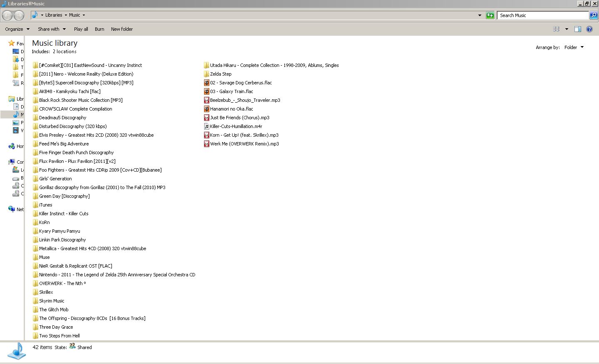The image size is (599, 364).
Task: Select "AKB48 - Kamikyoku Tachi [flac]" folder
Action: 67,91
